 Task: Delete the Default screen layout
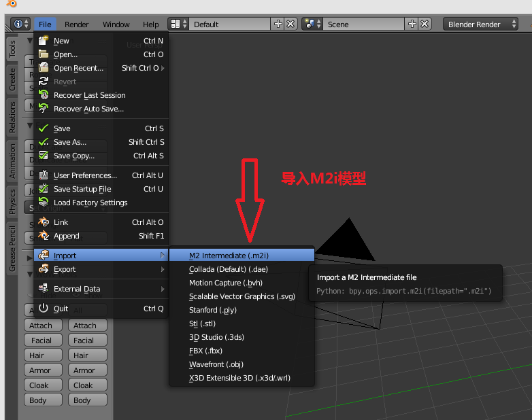click(290, 24)
